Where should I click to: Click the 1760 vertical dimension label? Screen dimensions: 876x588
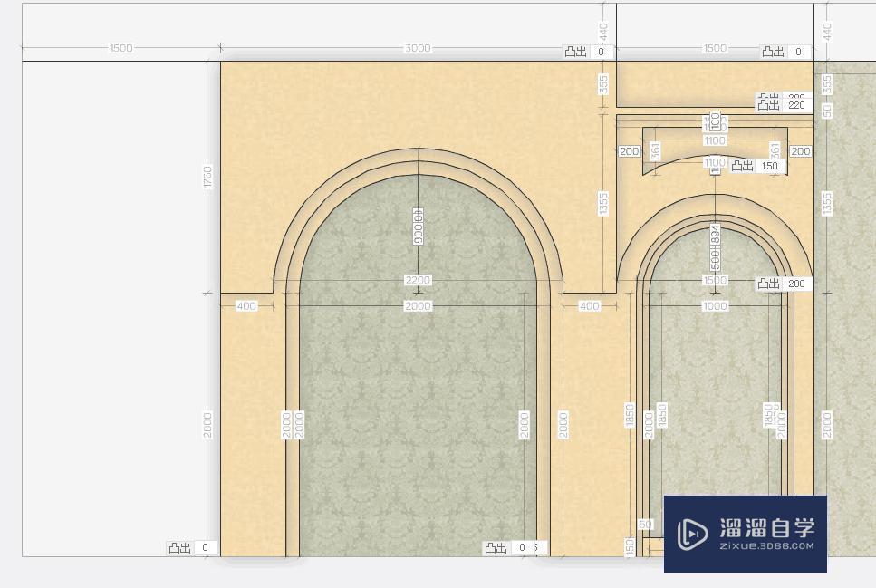[207, 177]
